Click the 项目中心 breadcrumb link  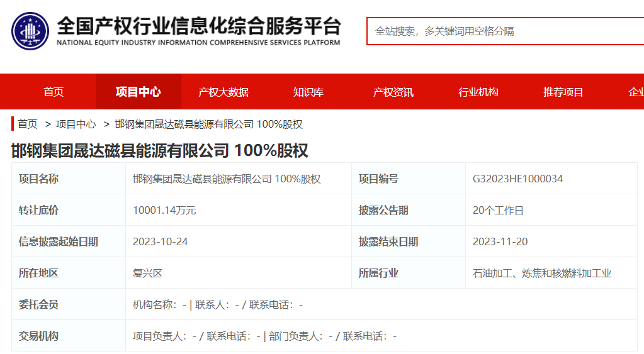click(76, 124)
